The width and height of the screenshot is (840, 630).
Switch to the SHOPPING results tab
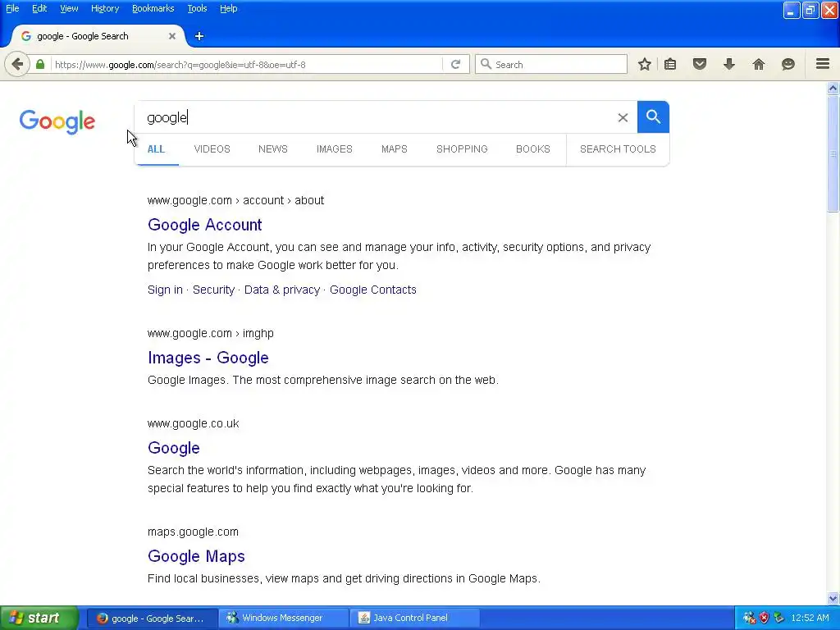pos(462,149)
